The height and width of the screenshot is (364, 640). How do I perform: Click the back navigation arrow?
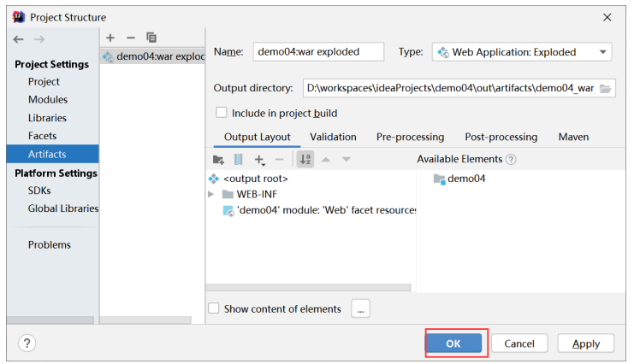click(18, 39)
